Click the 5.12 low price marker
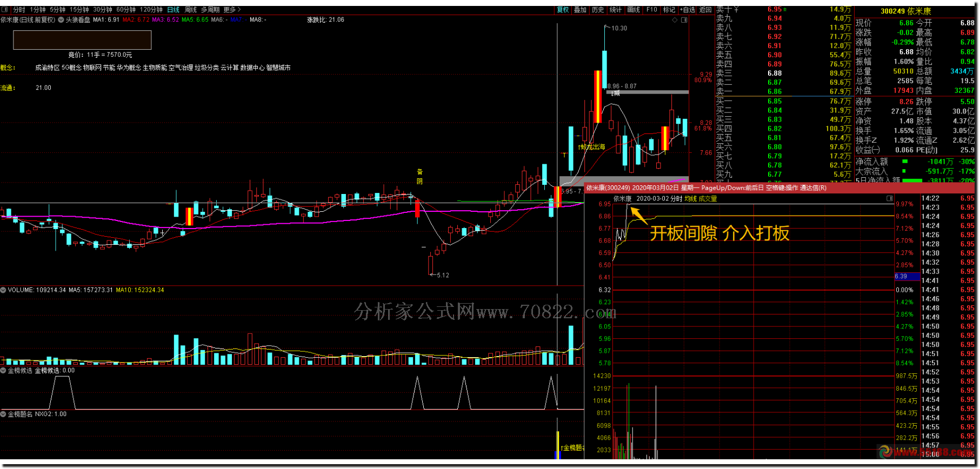 [443, 275]
